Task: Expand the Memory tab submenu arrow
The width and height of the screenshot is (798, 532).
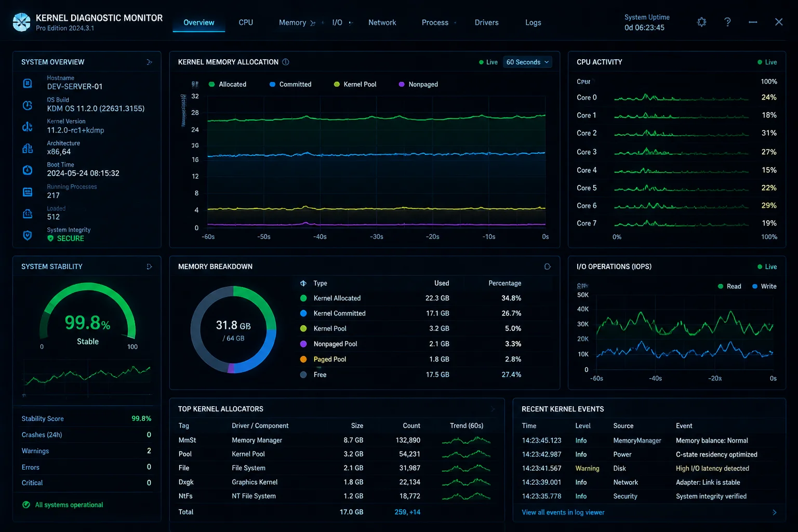Action: click(x=313, y=23)
